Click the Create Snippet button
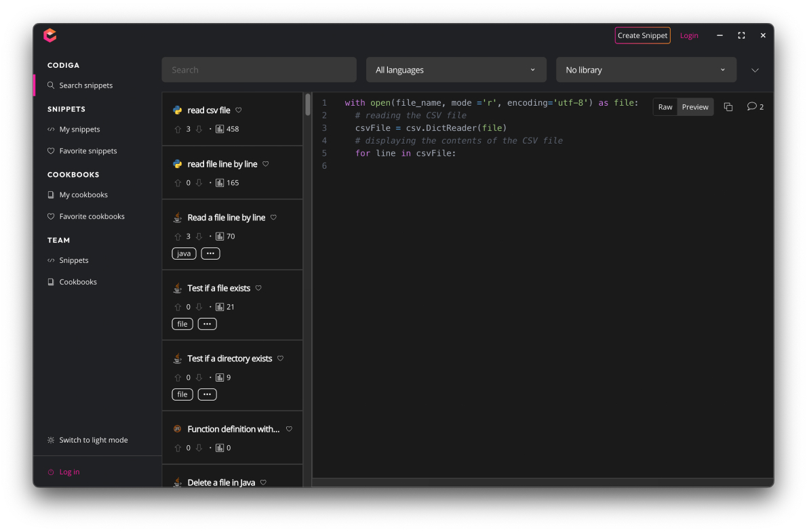The image size is (807, 532). 642,35
